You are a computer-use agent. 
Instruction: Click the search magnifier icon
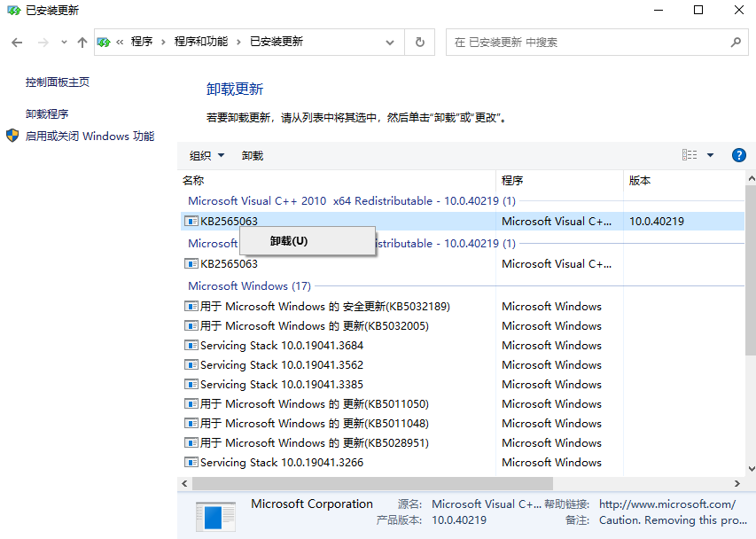(735, 42)
